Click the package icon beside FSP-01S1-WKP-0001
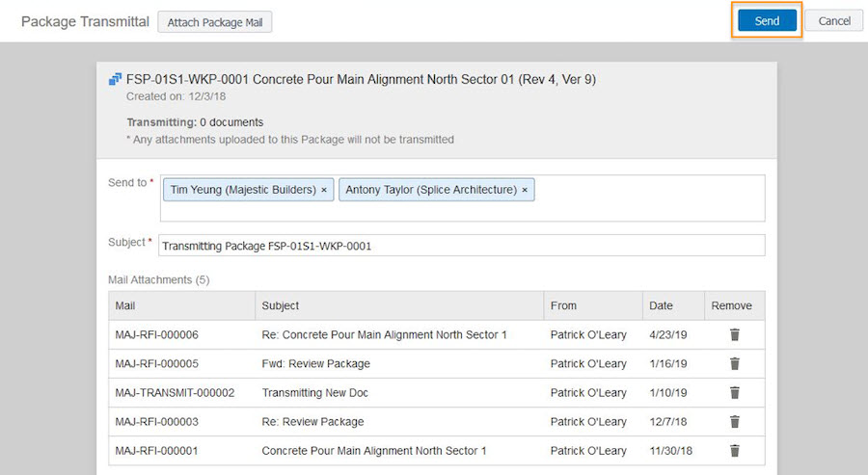The height and width of the screenshot is (475, 868). click(x=115, y=80)
